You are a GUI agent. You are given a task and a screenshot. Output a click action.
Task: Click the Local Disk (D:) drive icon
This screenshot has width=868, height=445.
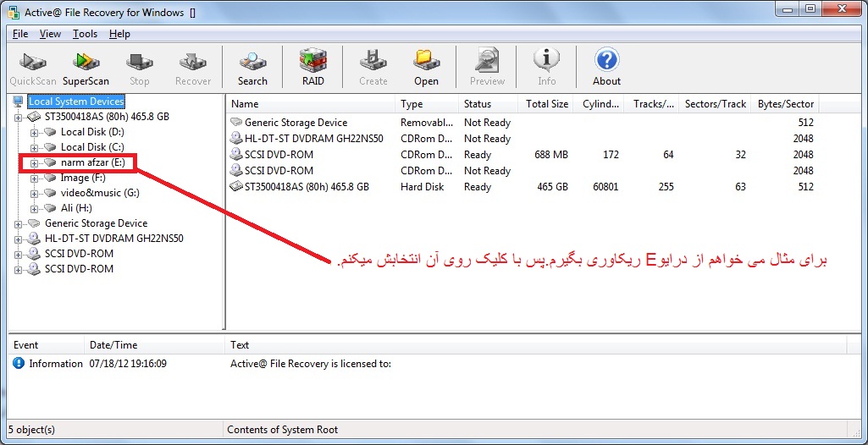pyautogui.click(x=50, y=132)
